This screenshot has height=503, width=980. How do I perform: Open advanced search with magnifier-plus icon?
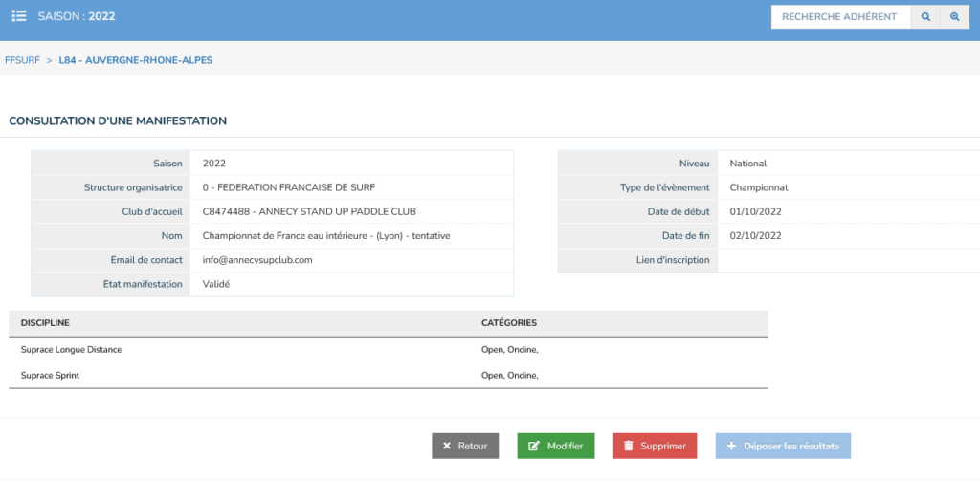[954, 17]
